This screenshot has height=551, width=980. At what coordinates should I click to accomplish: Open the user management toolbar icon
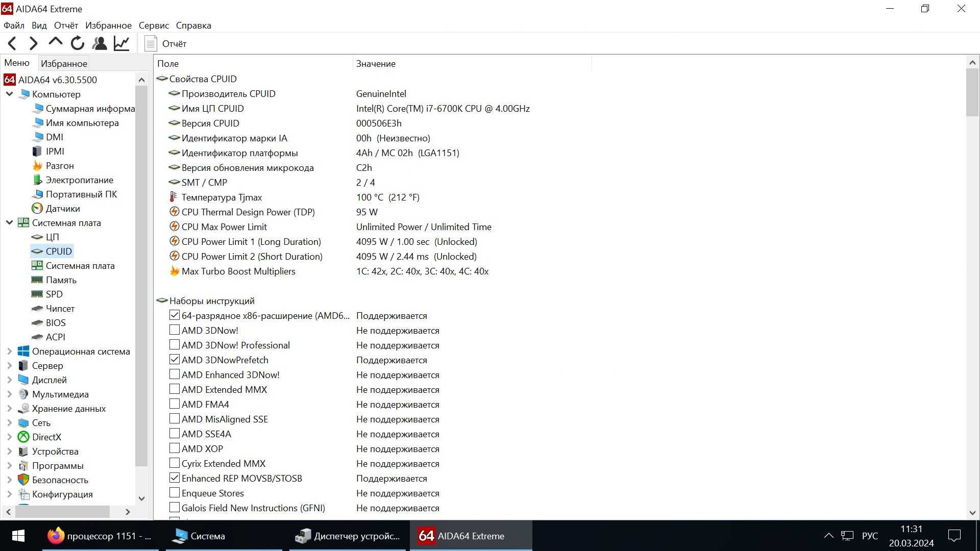100,43
